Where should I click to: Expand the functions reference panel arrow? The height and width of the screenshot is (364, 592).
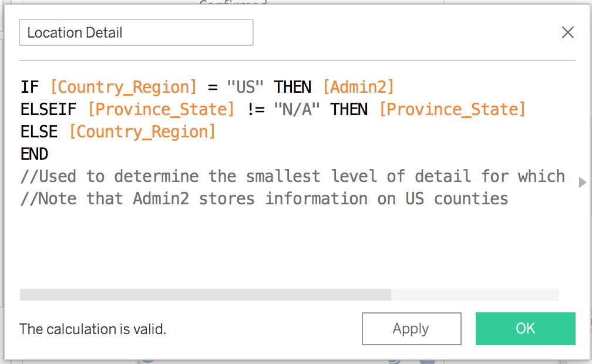click(x=582, y=182)
